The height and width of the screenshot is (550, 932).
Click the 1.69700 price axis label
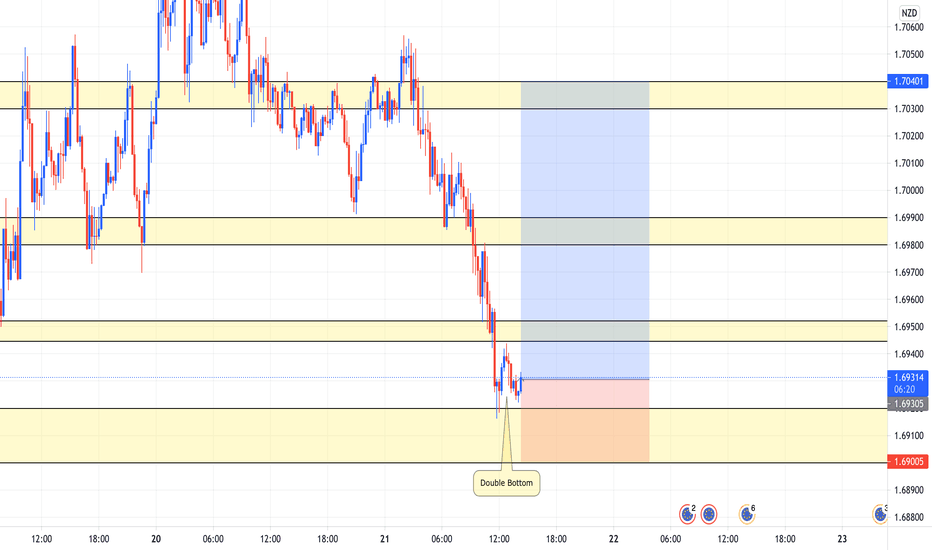click(909, 272)
